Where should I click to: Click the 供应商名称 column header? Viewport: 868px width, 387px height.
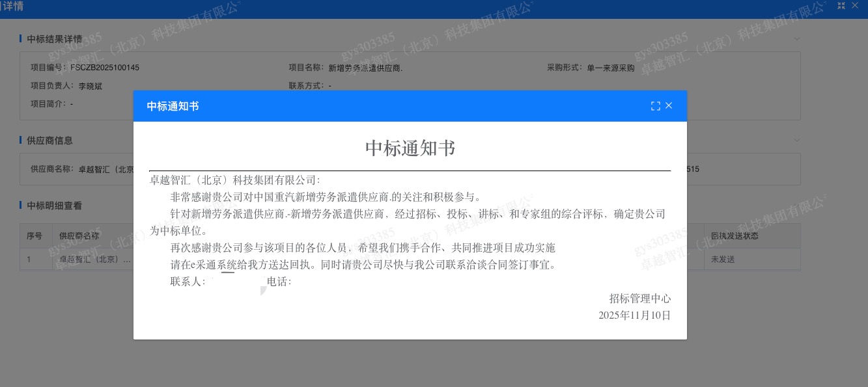79,236
